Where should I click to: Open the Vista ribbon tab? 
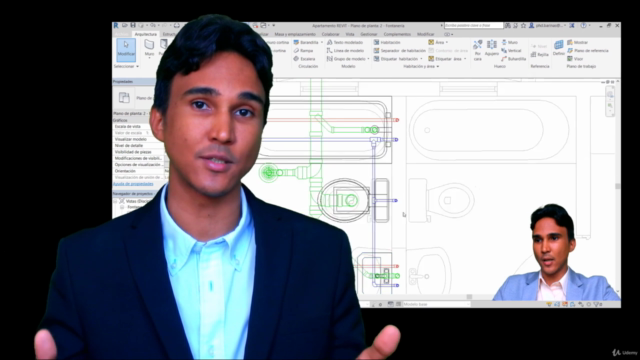coord(350,34)
